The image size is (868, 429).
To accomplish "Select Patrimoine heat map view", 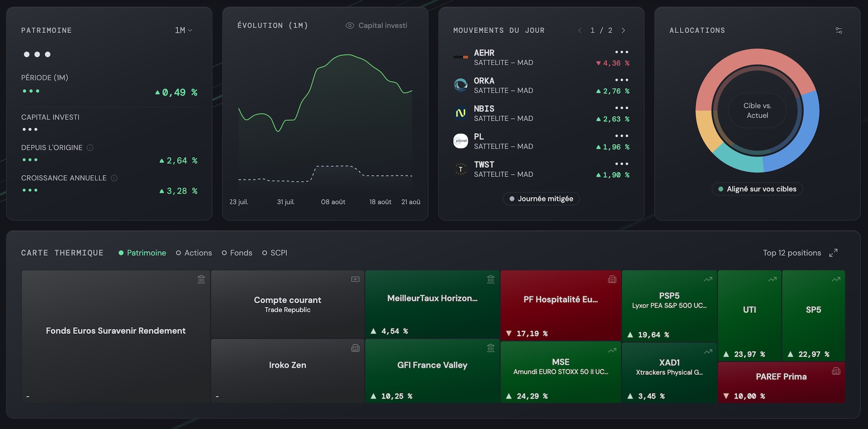I will click(x=142, y=253).
